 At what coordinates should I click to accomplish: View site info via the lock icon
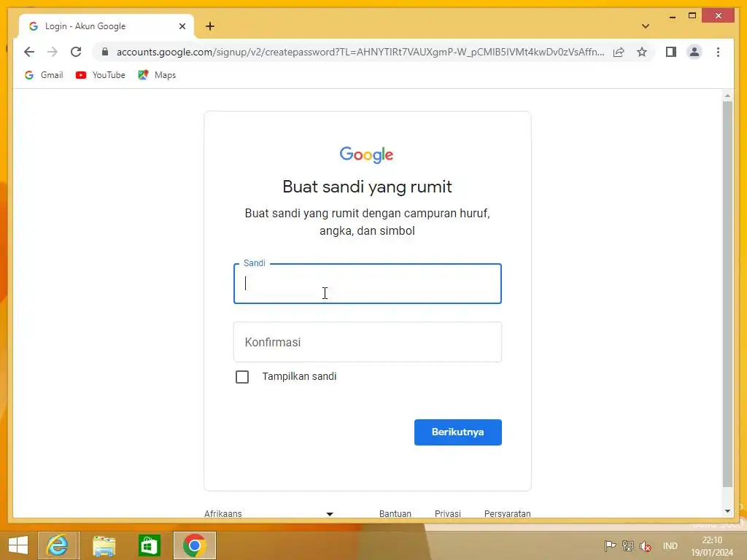coord(105,52)
